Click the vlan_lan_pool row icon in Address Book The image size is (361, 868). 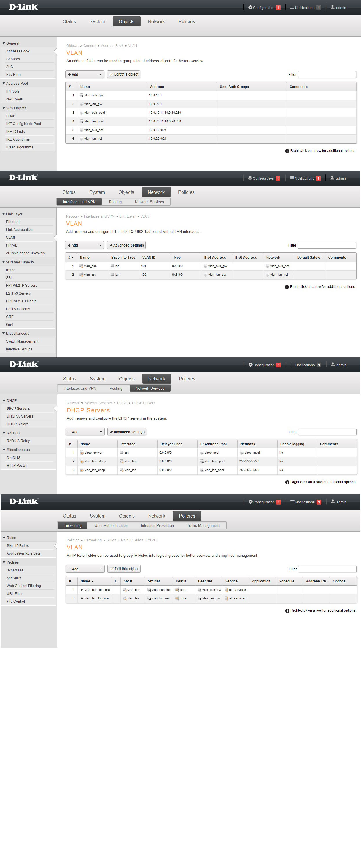[x=81, y=121]
